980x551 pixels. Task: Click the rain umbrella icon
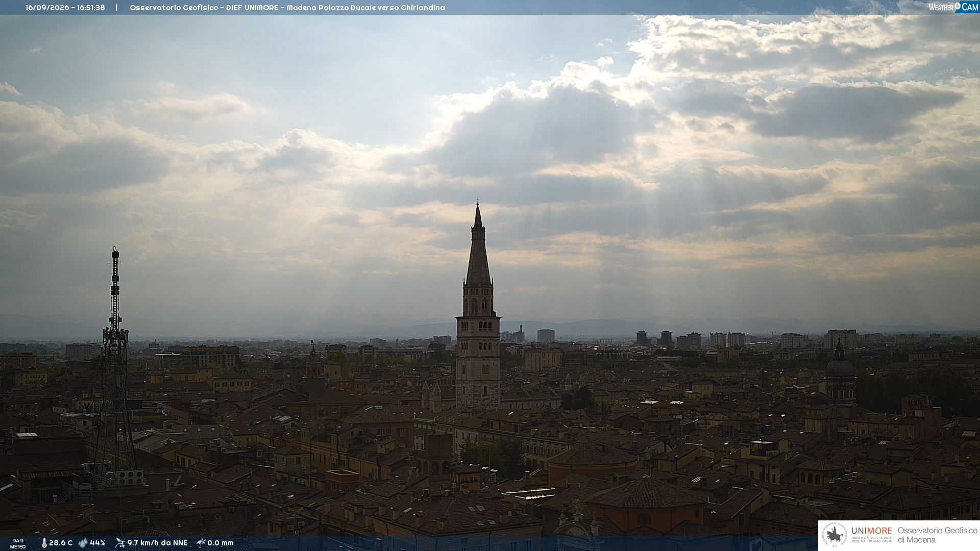tap(201, 543)
